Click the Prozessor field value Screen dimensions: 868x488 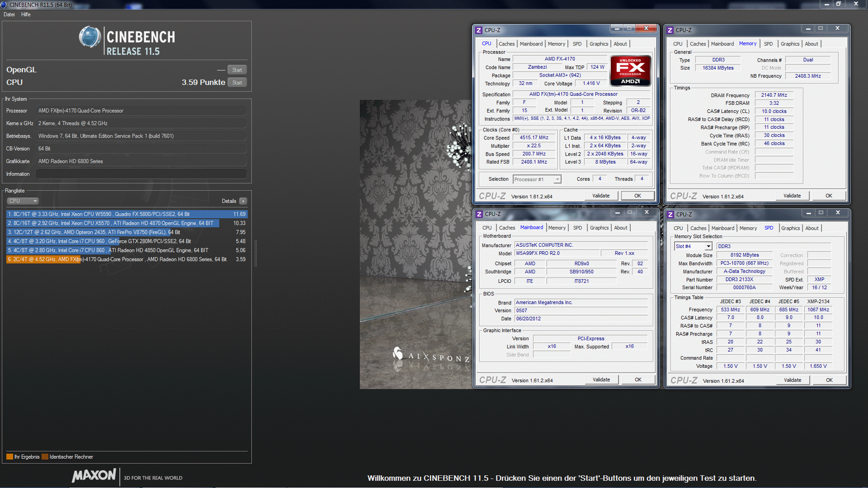142,111
